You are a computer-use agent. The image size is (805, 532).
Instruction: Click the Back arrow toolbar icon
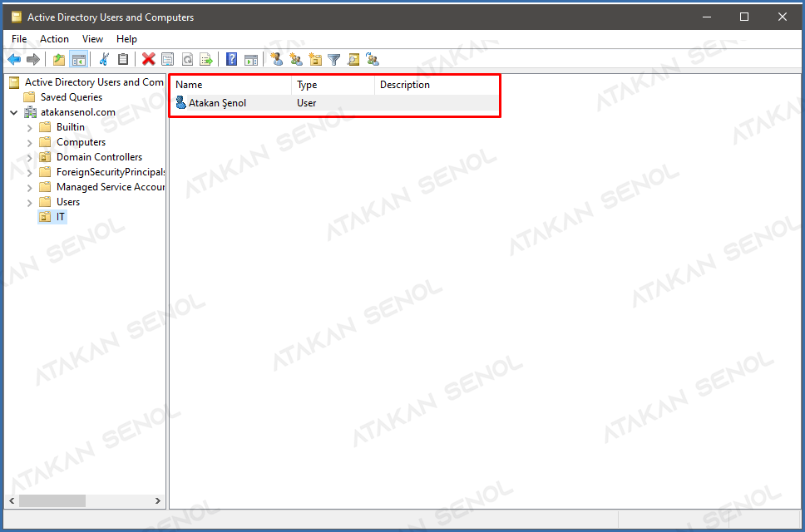[x=14, y=60]
